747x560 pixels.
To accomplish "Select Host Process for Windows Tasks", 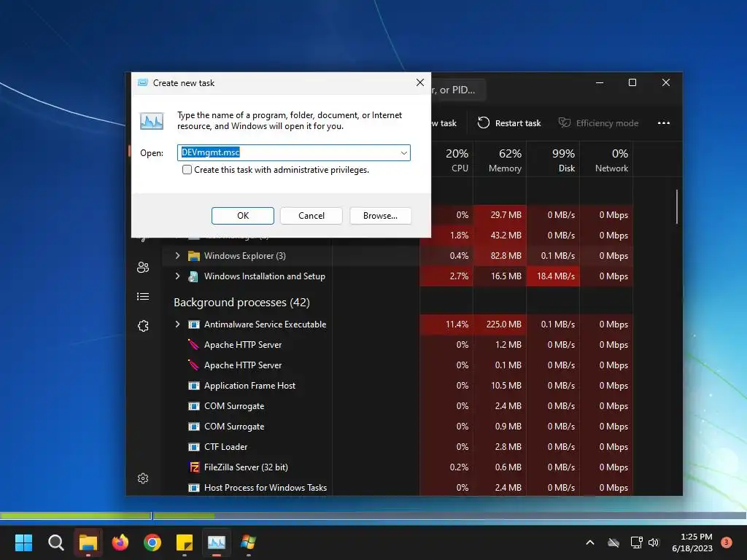I will (266, 488).
